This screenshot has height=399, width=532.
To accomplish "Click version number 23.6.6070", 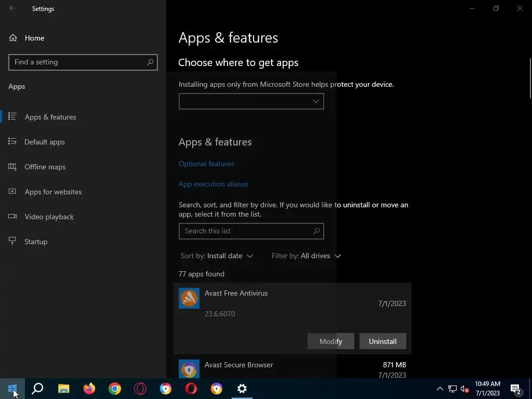I will (220, 314).
